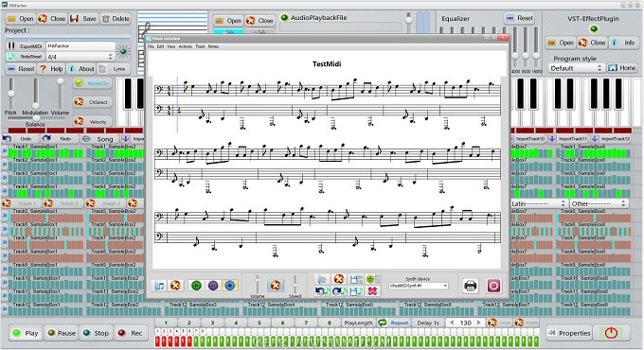Open the Properties panel
The width and height of the screenshot is (644, 350).
pos(569,333)
